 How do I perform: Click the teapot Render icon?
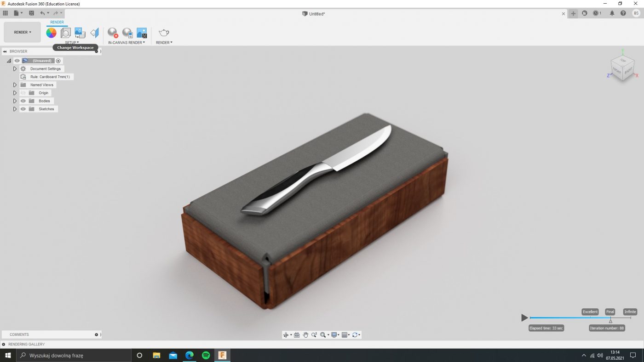click(164, 33)
